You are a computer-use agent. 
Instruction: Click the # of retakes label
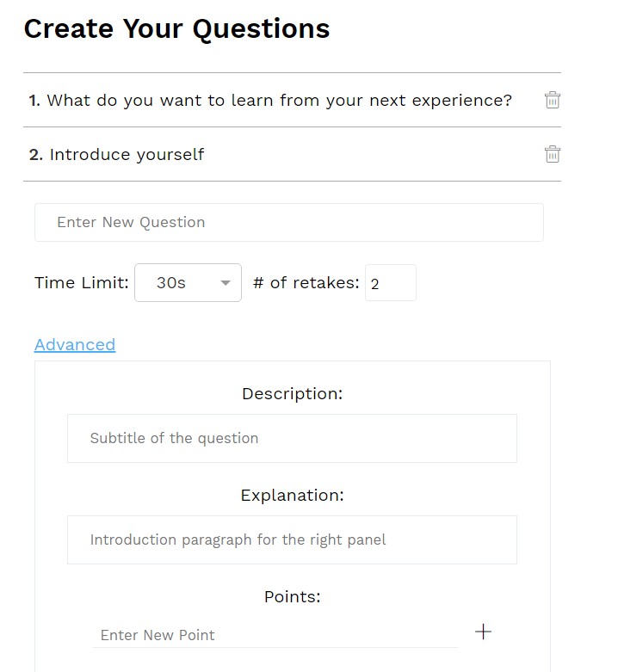(x=306, y=282)
